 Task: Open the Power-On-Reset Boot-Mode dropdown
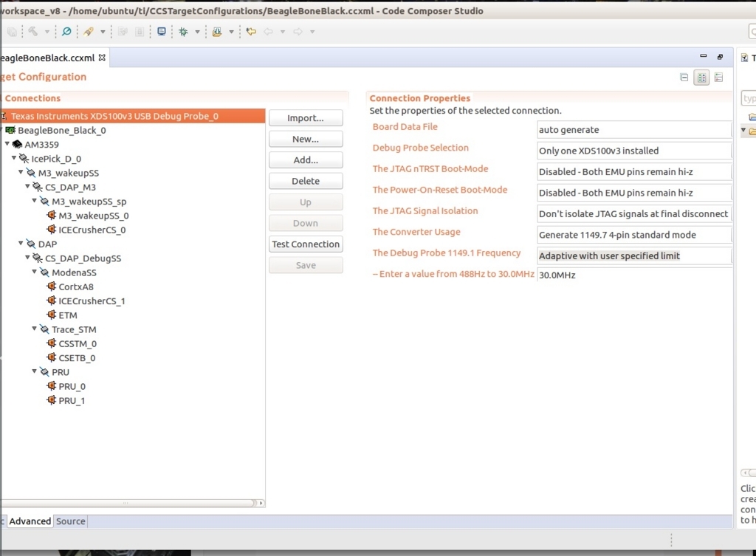coord(634,193)
